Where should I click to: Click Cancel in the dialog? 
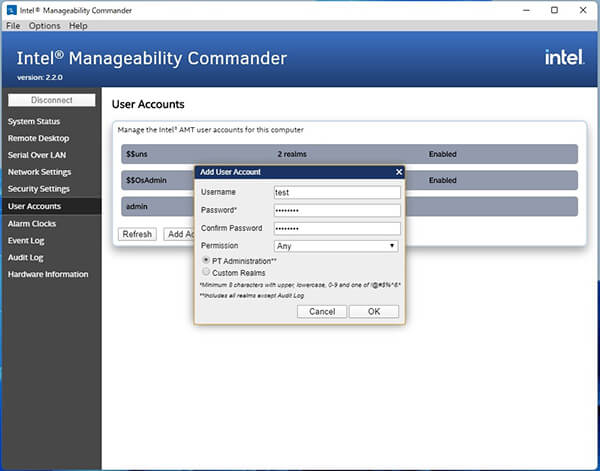click(322, 311)
